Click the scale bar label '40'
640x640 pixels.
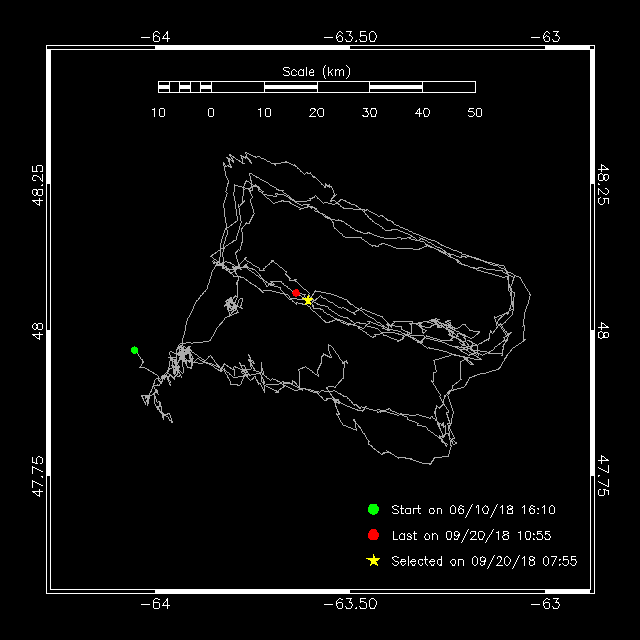(422, 112)
